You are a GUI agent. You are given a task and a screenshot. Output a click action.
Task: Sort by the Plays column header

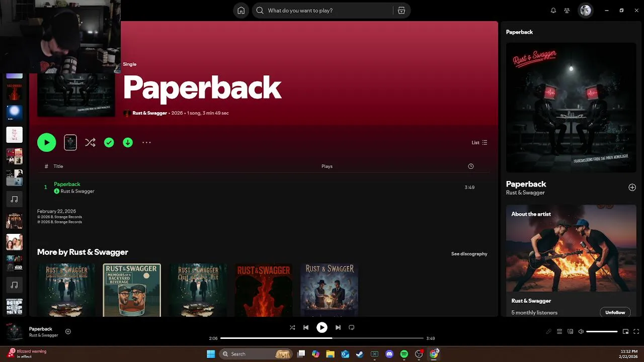tap(327, 166)
